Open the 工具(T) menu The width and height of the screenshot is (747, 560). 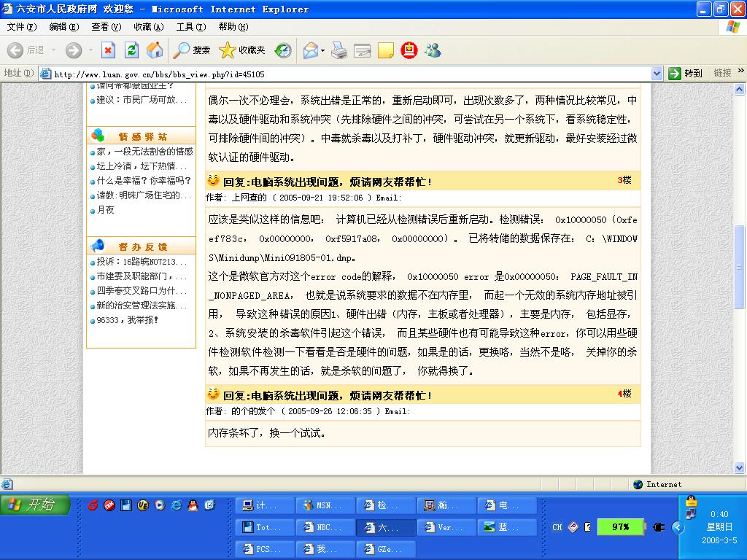tap(190, 27)
